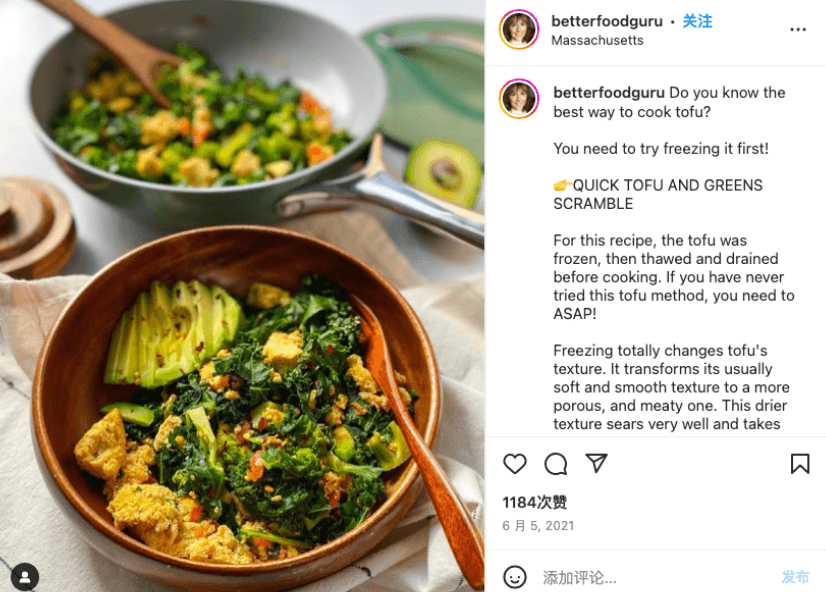Open betterfoodguru profile from header username
The image size is (826, 592).
point(607,21)
